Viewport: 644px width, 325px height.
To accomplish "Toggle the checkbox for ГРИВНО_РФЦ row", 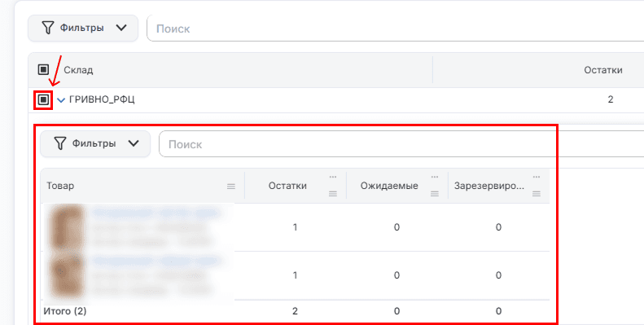I will [43, 99].
